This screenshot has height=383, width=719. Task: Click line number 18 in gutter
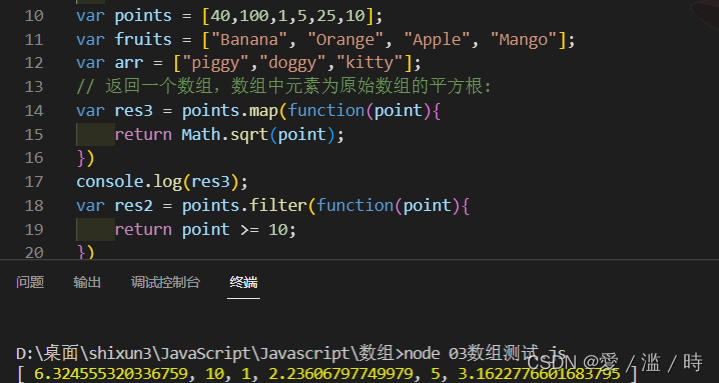click(34, 206)
